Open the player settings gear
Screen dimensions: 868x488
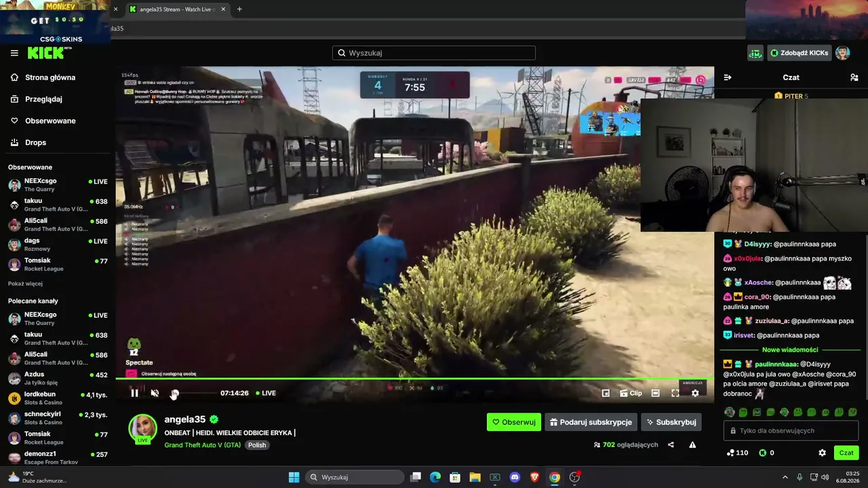point(695,393)
